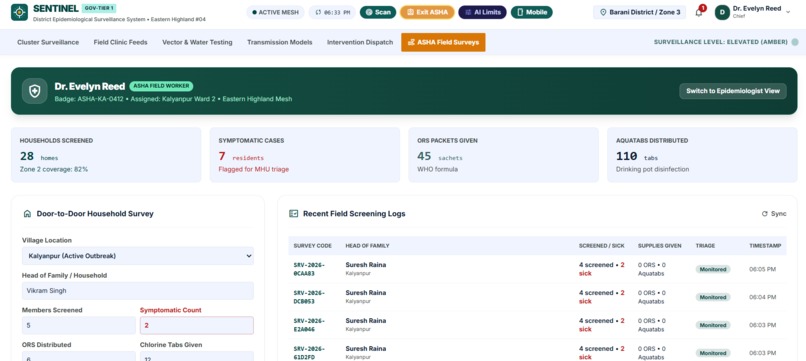The height and width of the screenshot is (361, 806).
Task: Go to Vector & Water Testing tab
Action: [197, 42]
